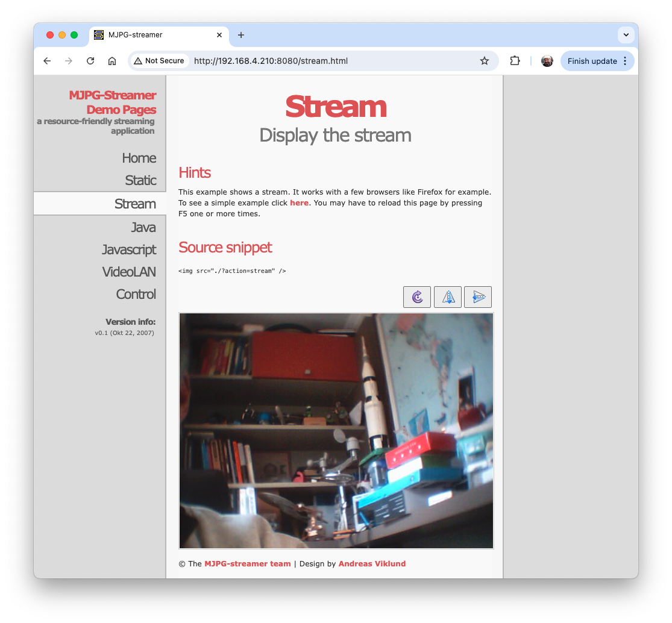This screenshot has width=672, height=623.
Task: Navigate to the Javascript sidebar item
Action: point(128,249)
